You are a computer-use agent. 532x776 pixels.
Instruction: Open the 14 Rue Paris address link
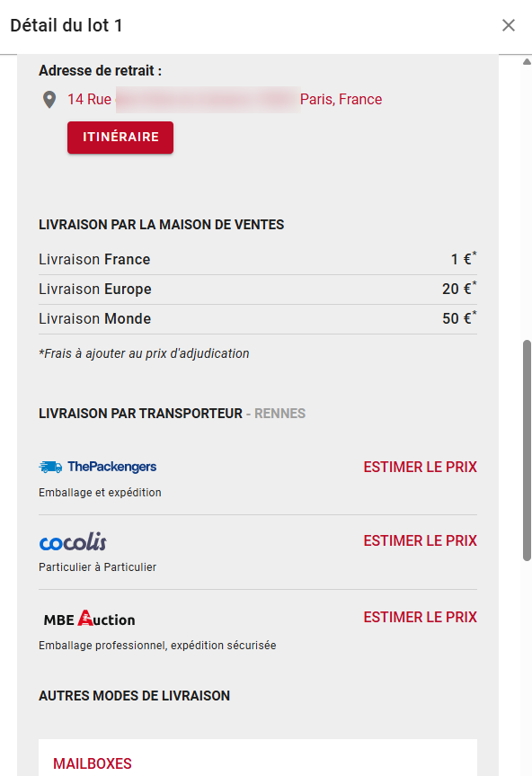[x=225, y=100]
